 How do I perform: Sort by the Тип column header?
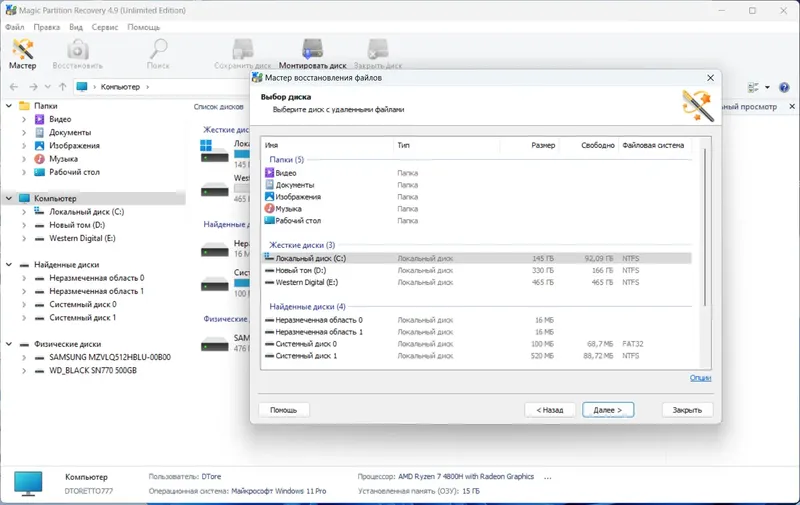point(447,145)
